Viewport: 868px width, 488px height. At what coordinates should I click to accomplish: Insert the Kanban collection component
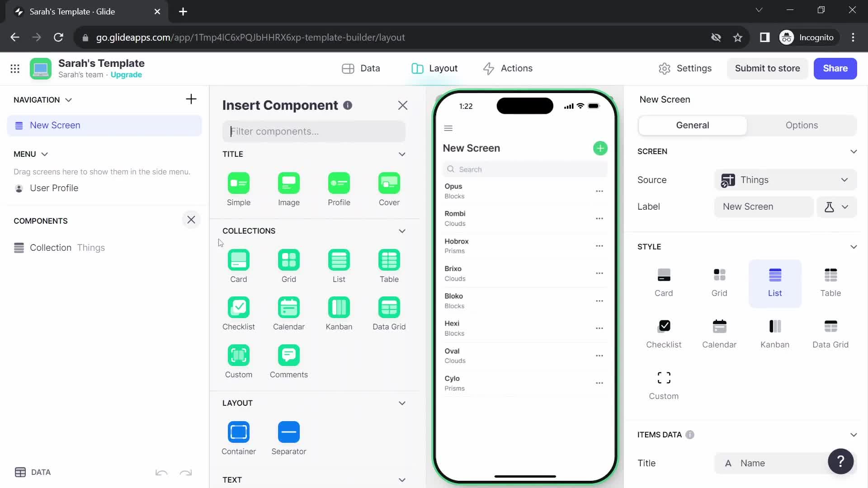click(x=339, y=314)
